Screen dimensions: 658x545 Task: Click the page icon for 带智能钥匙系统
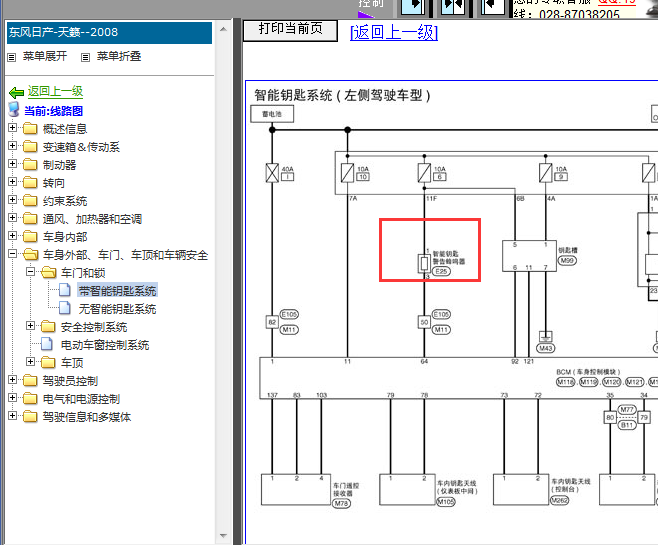coord(65,290)
